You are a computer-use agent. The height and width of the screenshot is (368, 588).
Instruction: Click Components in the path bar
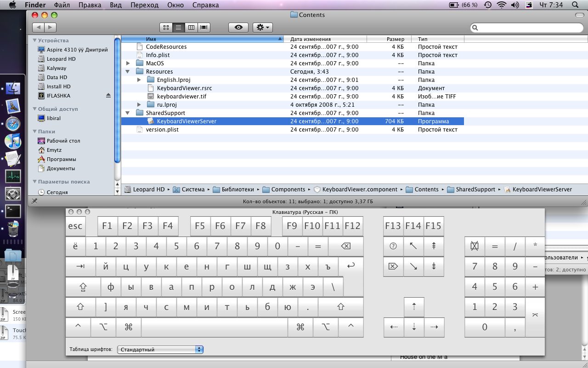284,190
